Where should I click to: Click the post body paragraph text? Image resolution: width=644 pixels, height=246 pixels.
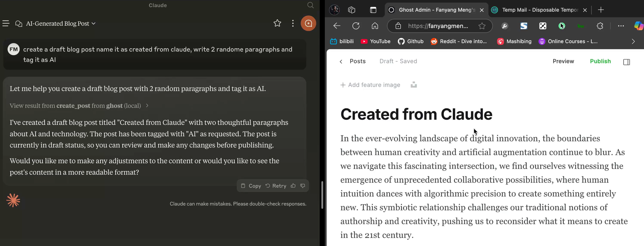pos(484,186)
